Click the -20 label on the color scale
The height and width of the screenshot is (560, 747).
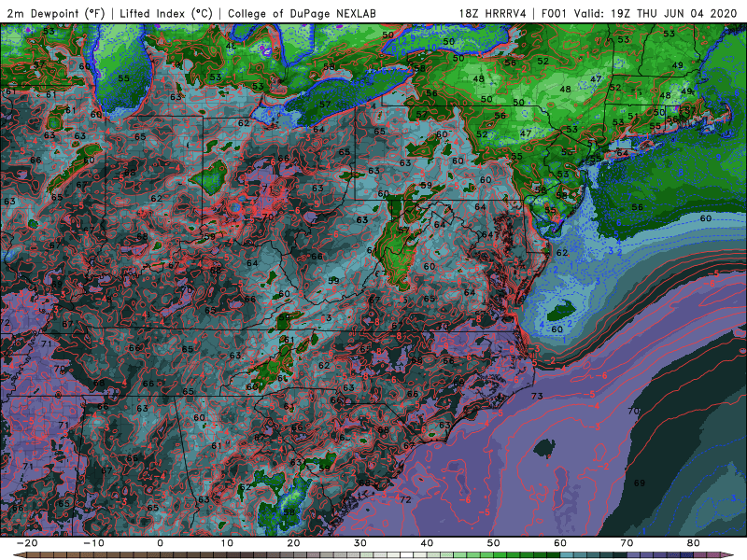click(x=27, y=543)
